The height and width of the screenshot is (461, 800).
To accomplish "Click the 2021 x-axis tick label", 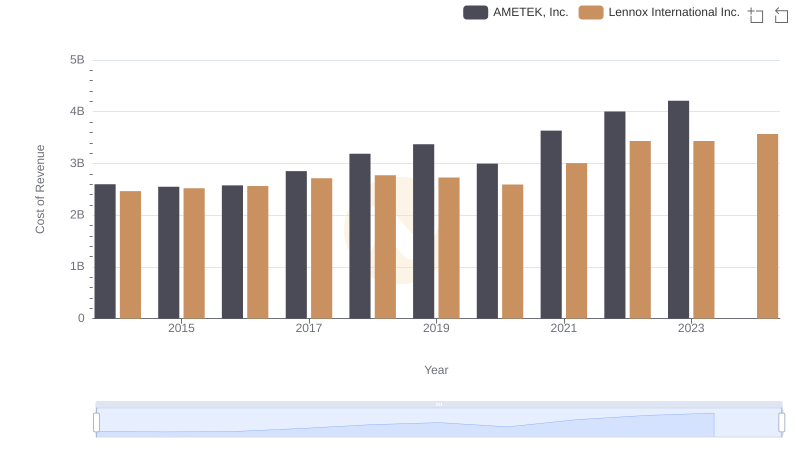I will [564, 328].
